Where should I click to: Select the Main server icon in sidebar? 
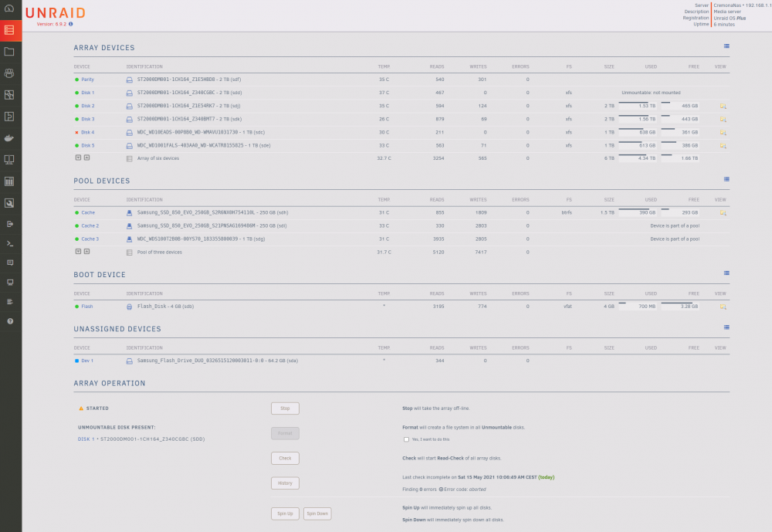(8, 30)
